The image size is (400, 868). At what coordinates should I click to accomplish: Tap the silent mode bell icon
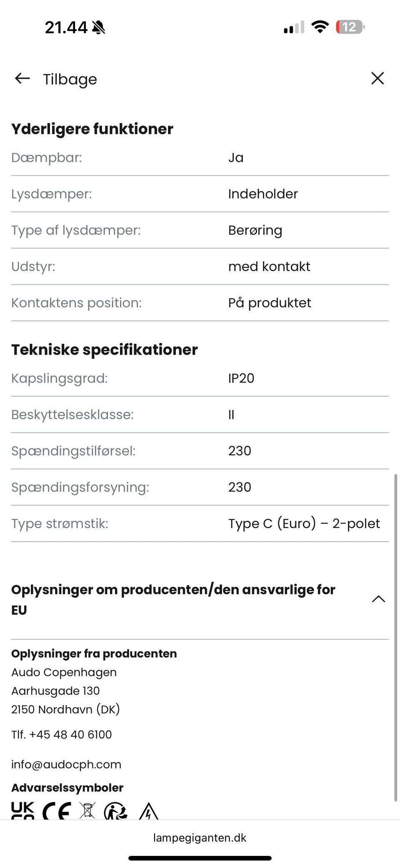99,28
